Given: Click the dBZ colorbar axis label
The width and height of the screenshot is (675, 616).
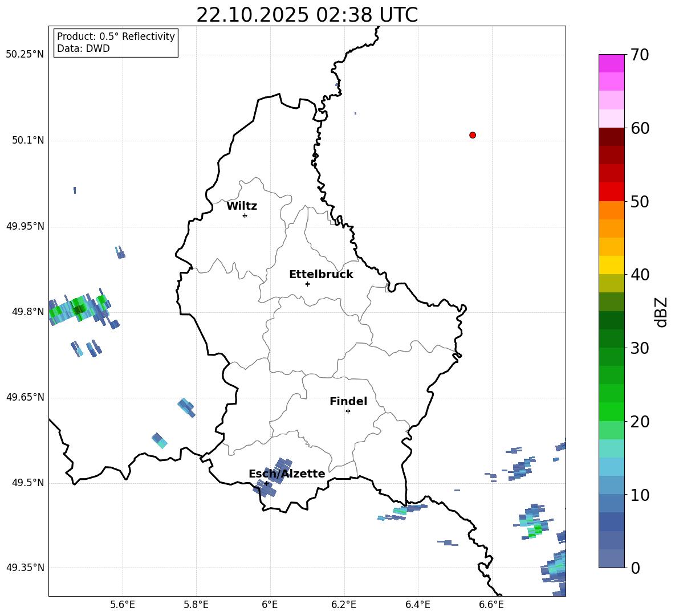Looking at the screenshot, I should (x=661, y=312).
